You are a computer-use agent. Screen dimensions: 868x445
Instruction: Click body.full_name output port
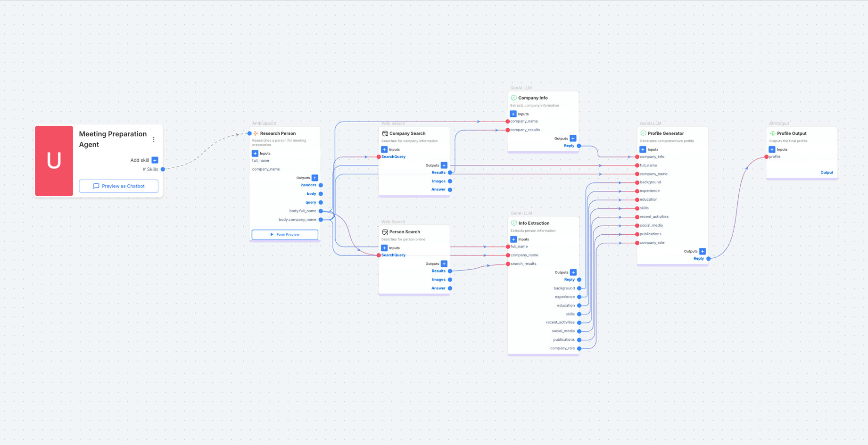point(321,211)
